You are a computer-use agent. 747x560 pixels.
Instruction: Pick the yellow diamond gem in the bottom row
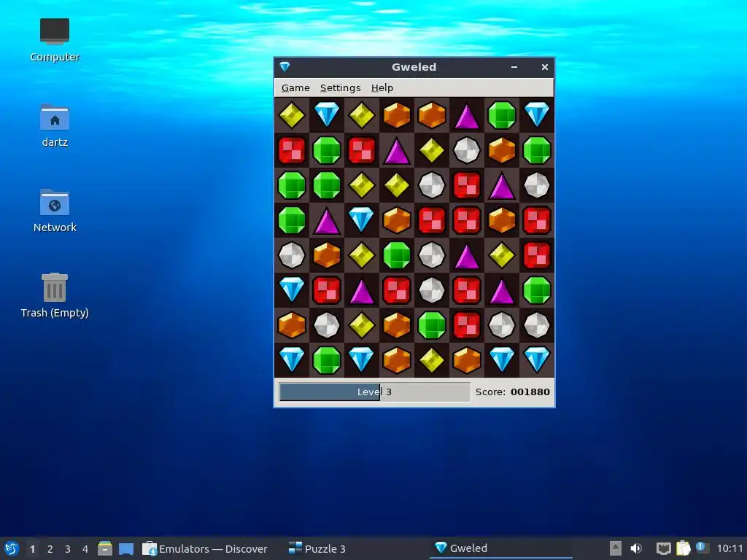click(432, 360)
